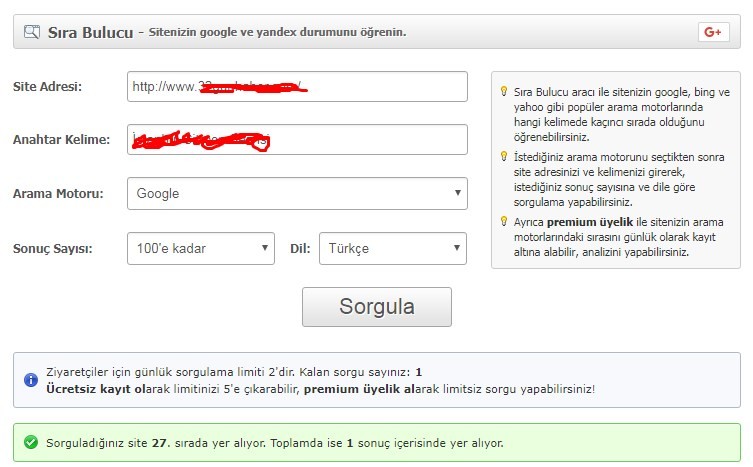Click 'Sitenizin google ve yandex durumunu öğrenin' subtitle
The width and height of the screenshot is (753, 467).
point(277,32)
